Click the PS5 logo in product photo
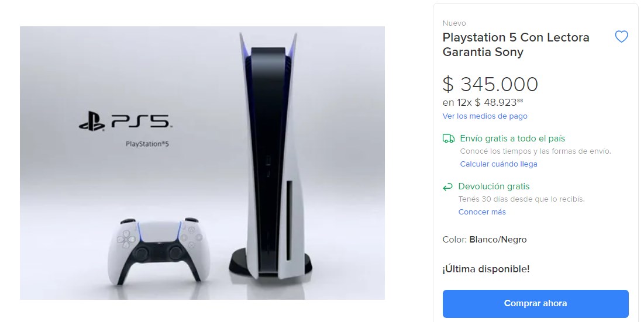Screen dimensions: 644x322 pyautogui.click(x=125, y=122)
